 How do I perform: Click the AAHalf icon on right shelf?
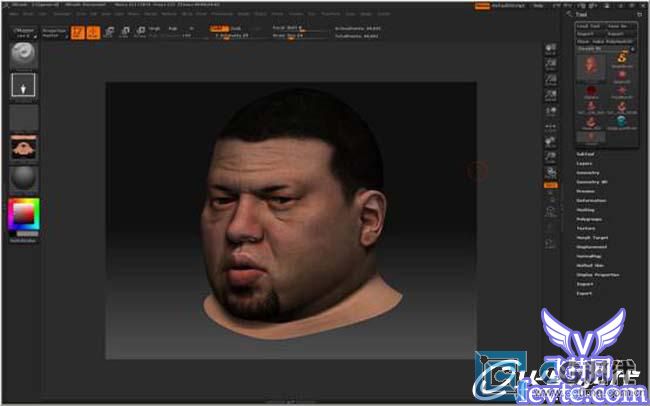pos(551,95)
